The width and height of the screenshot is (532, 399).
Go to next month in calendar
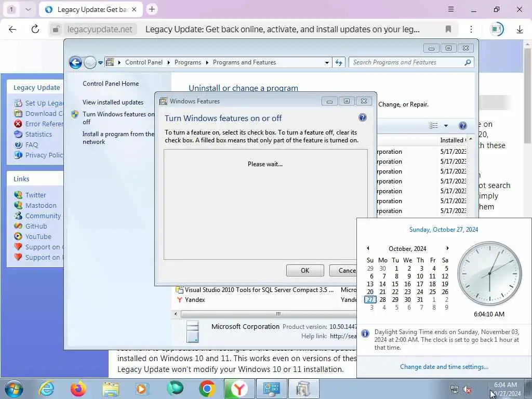click(447, 248)
